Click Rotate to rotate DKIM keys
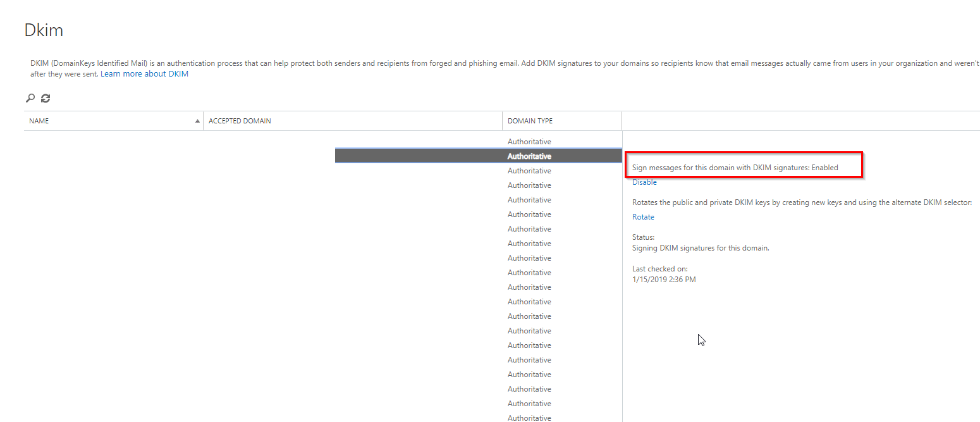 tap(643, 217)
